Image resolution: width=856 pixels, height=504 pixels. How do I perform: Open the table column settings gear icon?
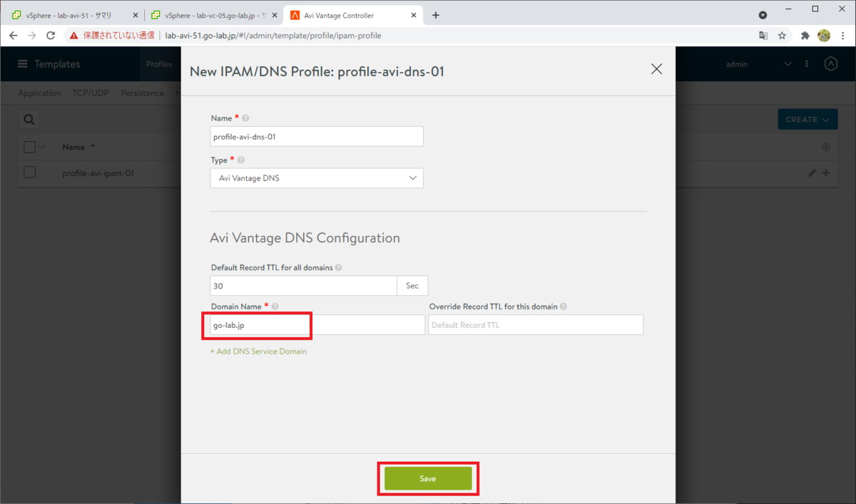coord(826,147)
